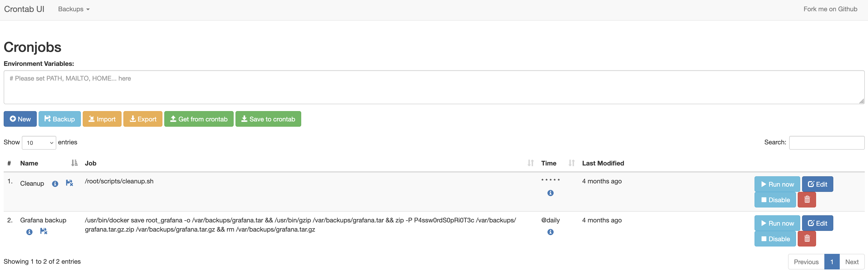This screenshot has width=868, height=280.
Task: Click info icon below the * * * * * schedule
Action: [550, 193]
